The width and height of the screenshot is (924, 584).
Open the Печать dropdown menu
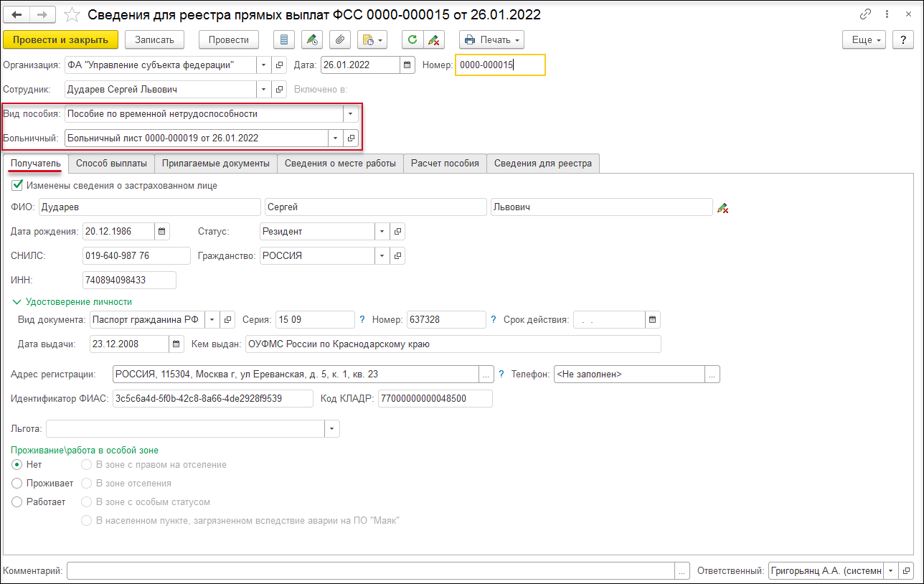coord(491,39)
